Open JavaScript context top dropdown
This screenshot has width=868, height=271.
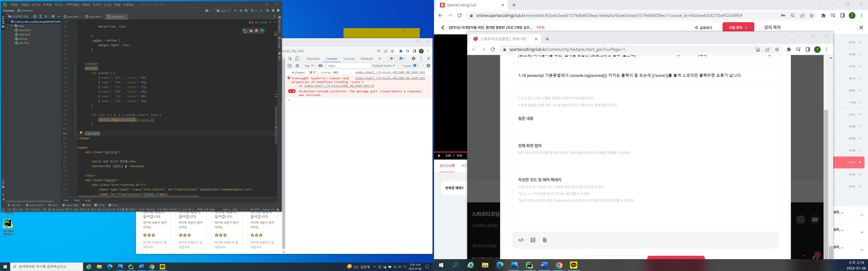tap(309, 66)
